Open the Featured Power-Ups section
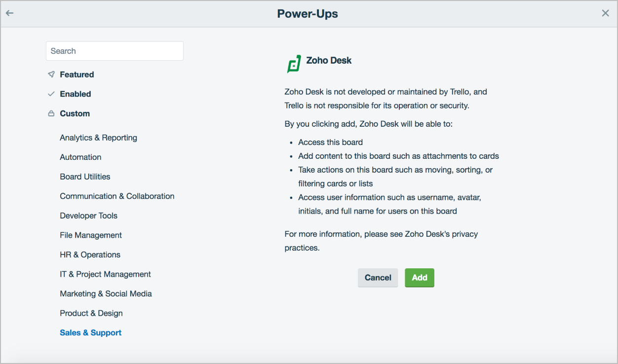The height and width of the screenshot is (364, 618). pyautogui.click(x=77, y=74)
